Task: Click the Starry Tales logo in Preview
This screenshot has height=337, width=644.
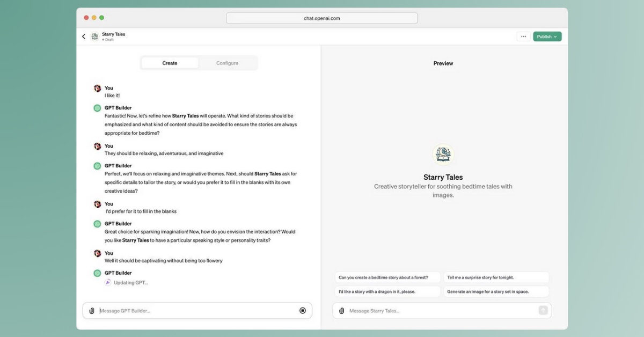Action: point(443,155)
